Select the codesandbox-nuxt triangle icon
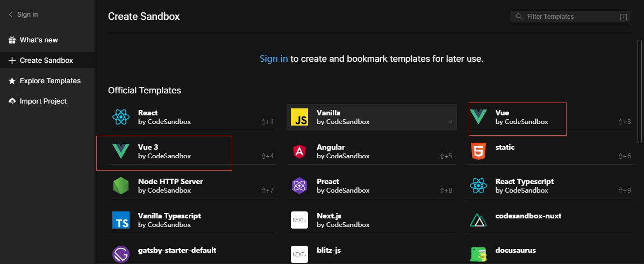Screen dimensions: 644x264 478,220
